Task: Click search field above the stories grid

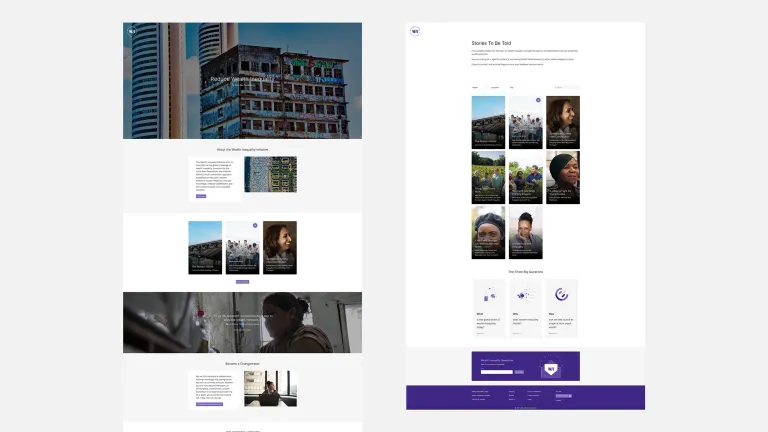Action: 566,87
